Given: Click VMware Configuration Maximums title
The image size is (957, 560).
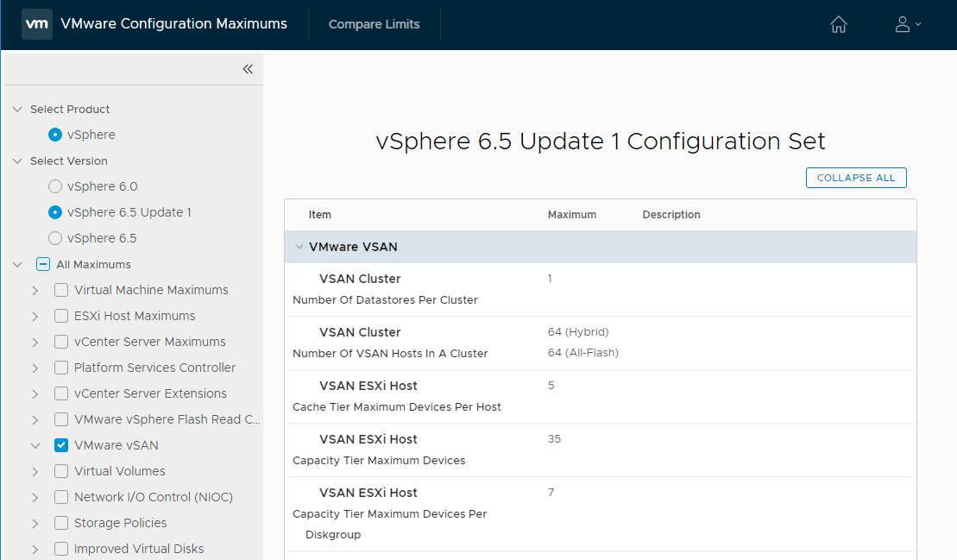Looking at the screenshot, I should (x=174, y=24).
